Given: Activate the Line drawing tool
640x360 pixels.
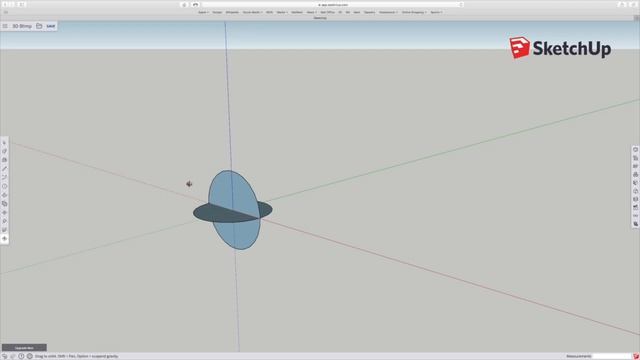Looking at the screenshot, I should pyautogui.click(x=4, y=169).
